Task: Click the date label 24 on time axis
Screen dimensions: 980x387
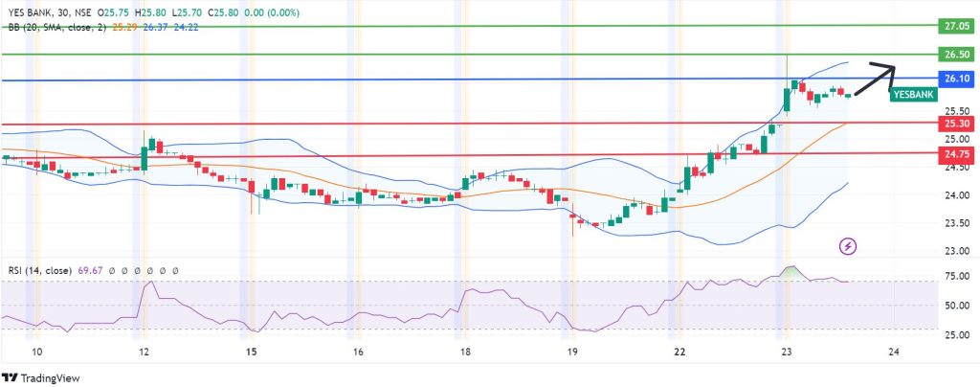Action: (x=894, y=352)
